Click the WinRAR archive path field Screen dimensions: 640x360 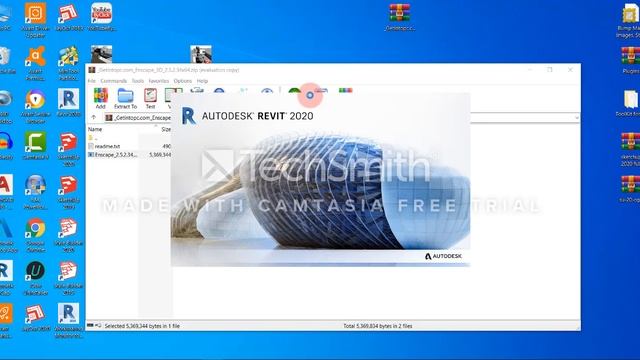point(341,118)
